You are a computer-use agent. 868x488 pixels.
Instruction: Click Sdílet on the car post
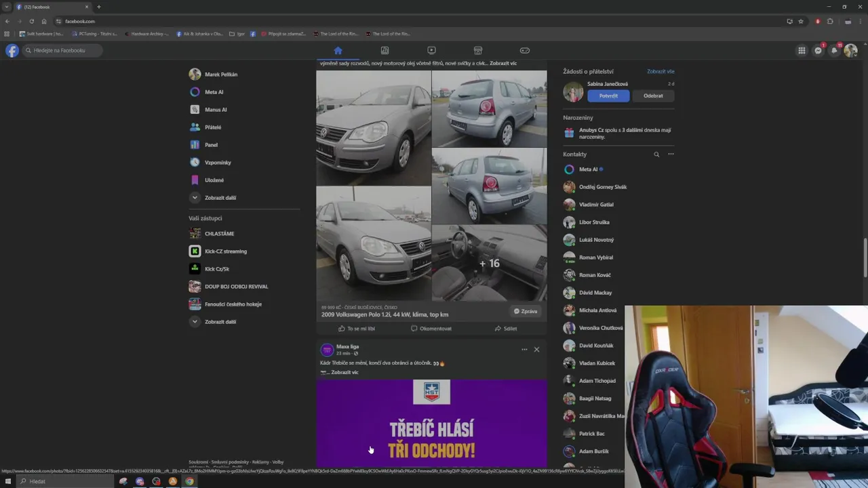(506, 329)
